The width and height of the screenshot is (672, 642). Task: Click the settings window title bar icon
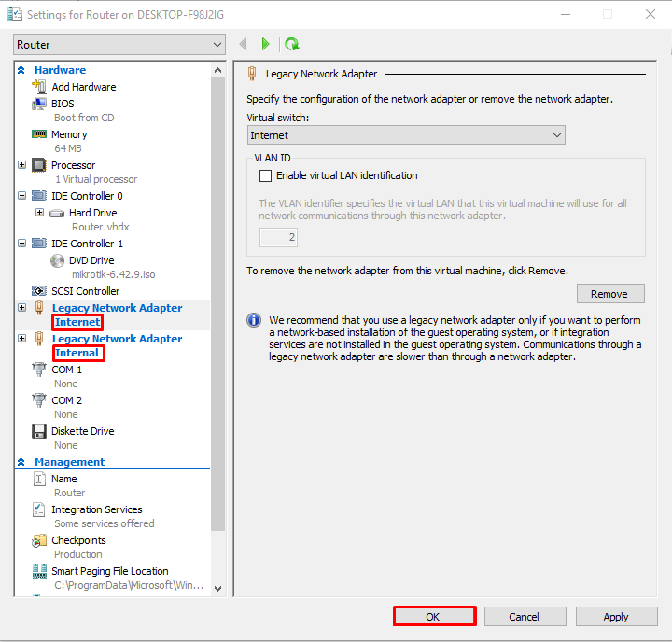pyautogui.click(x=15, y=15)
